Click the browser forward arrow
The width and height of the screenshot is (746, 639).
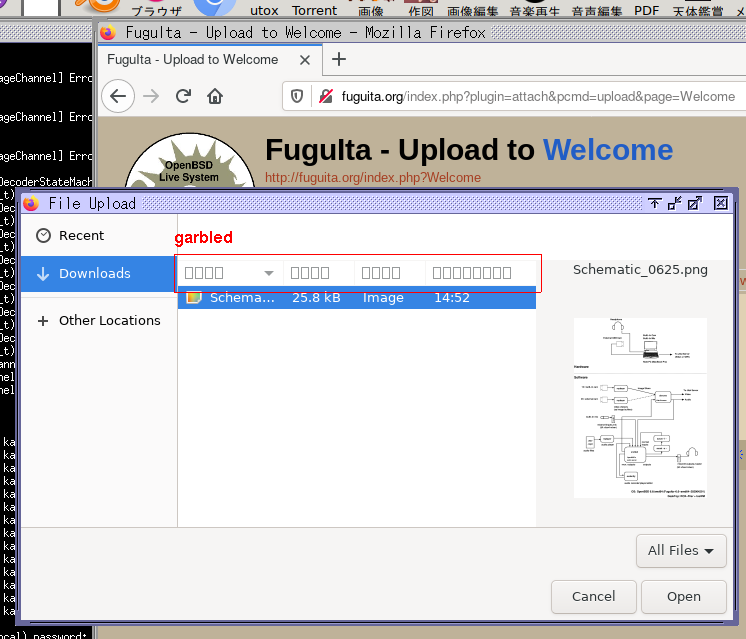[x=151, y=96]
